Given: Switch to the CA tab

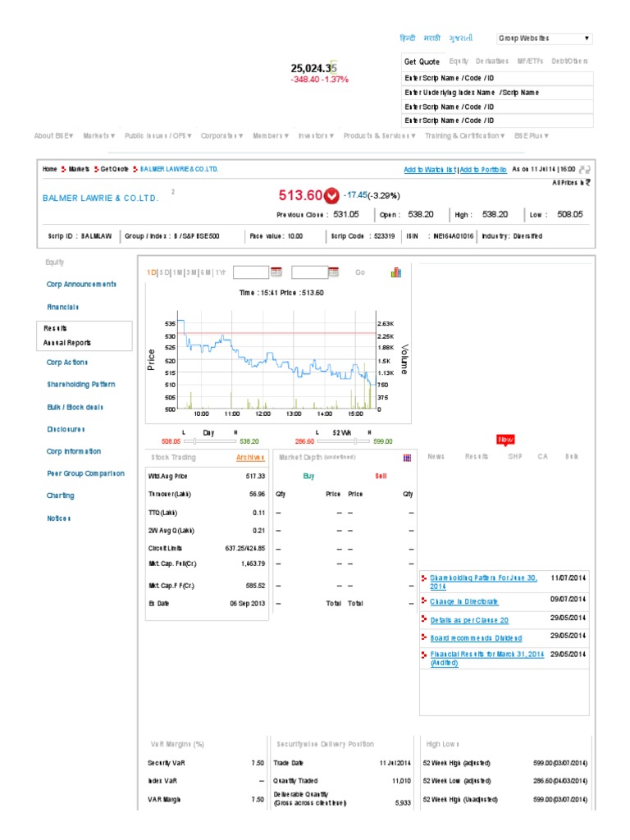Looking at the screenshot, I should pos(543,457).
